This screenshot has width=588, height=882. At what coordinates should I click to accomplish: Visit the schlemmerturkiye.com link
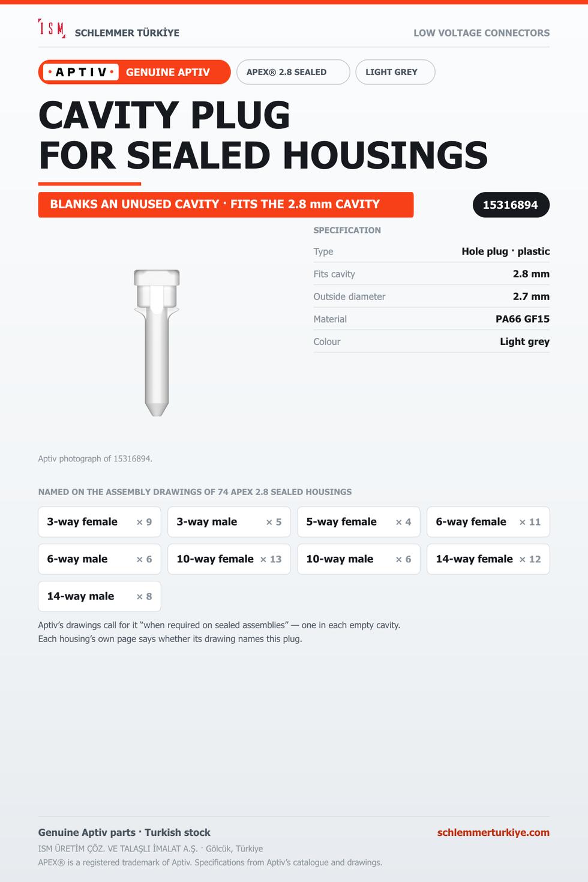(493, 832)
